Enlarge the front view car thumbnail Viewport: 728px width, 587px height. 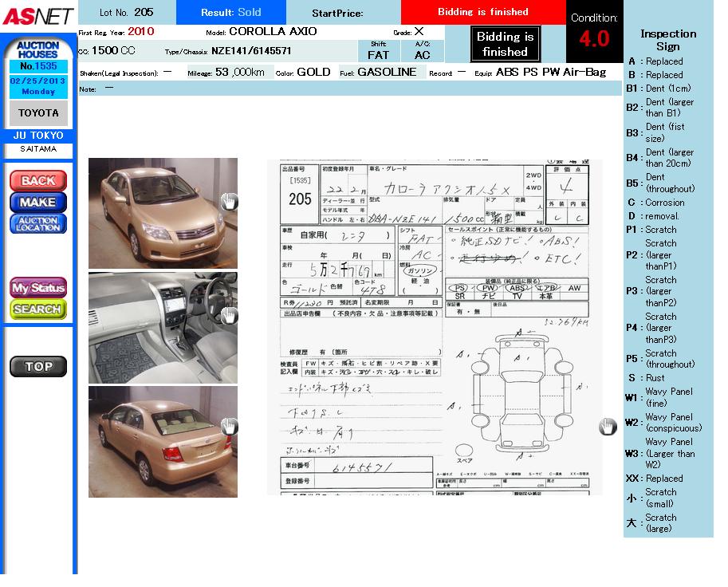[155, 213]
